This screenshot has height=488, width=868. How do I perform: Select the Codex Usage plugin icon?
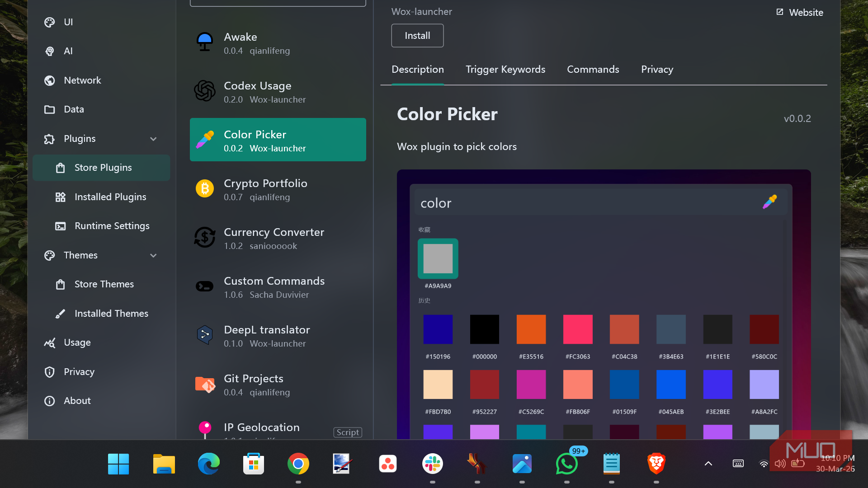click(x=205, y=91)
